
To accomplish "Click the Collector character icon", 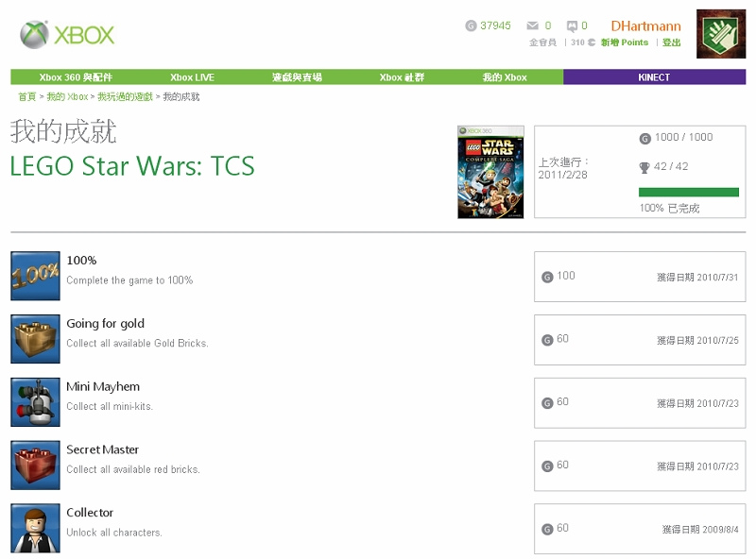I will point(35,528).
